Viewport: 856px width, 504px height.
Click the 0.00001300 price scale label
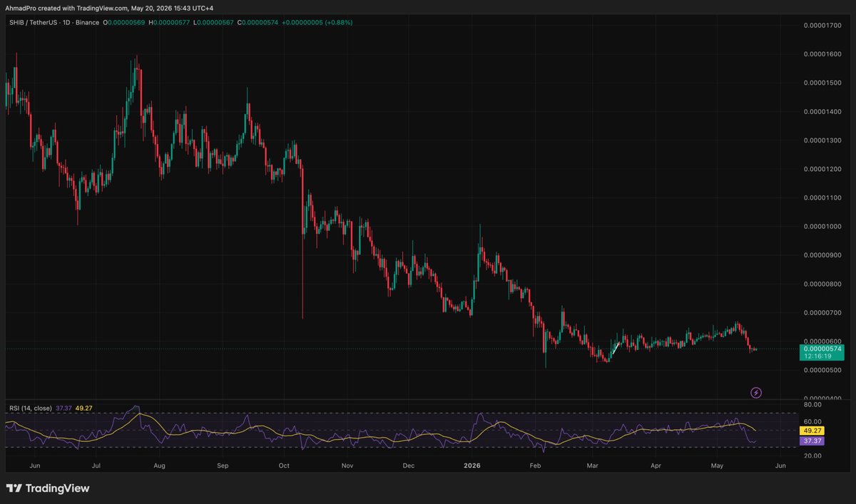tap(823, 140)
